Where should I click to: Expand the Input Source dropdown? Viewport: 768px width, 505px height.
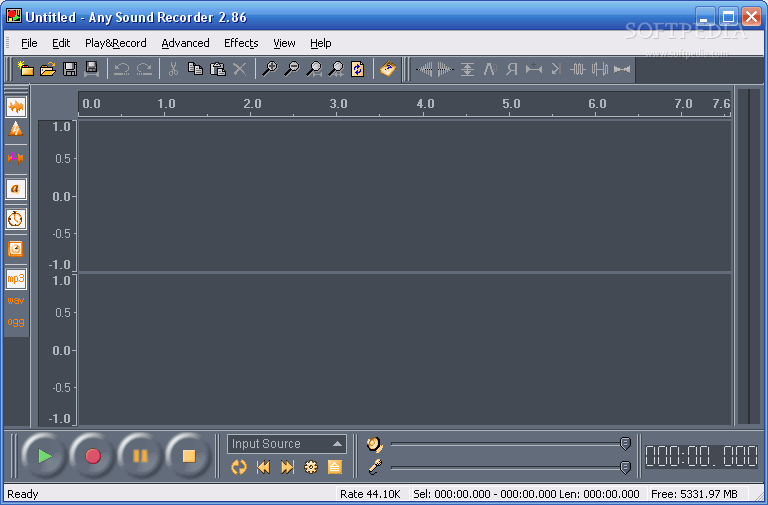[x=287, y=444]
